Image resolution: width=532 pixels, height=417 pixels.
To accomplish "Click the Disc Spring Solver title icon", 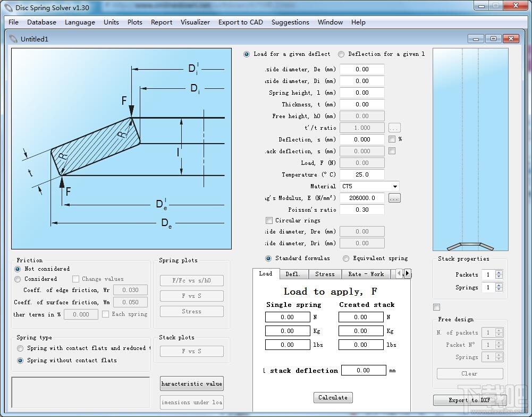I will (x=9, y=7).
